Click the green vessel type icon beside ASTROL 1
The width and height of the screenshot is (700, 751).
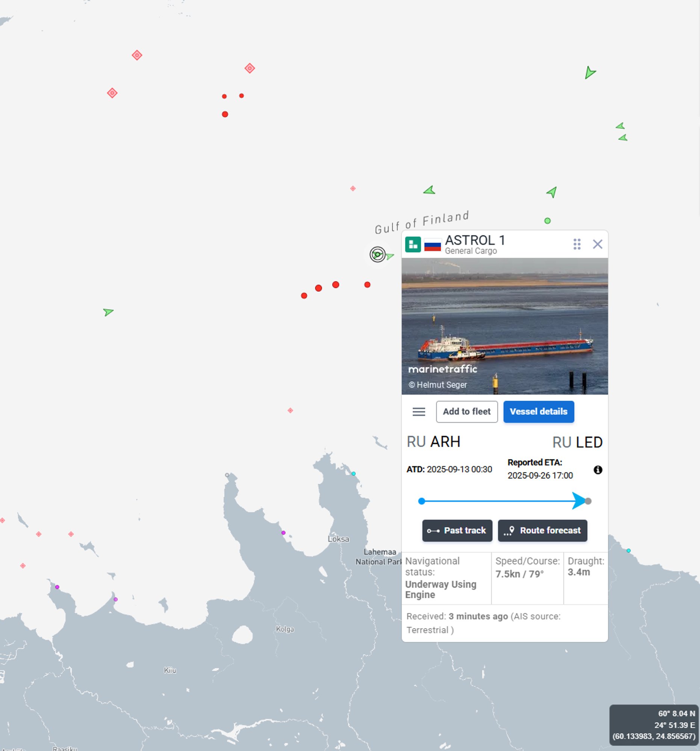click(x=413, y=244)
